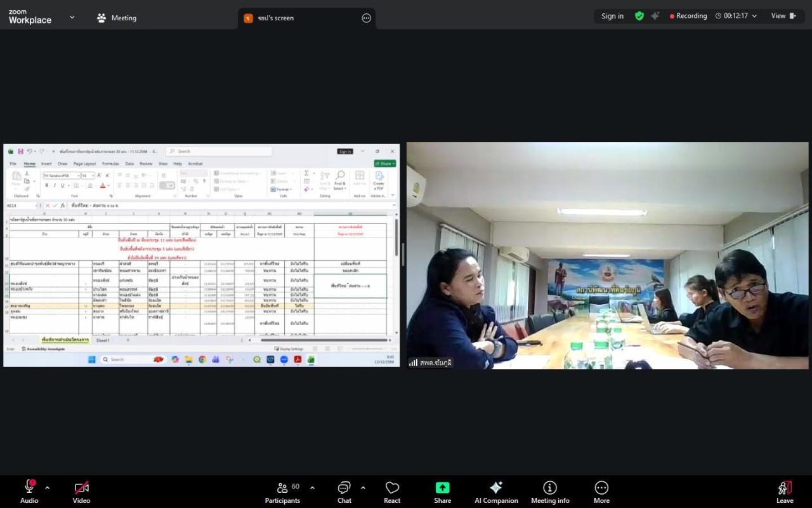Confirm the entry with formula bar checkmark
Screen dimensions: 812x508
(55, 206)
